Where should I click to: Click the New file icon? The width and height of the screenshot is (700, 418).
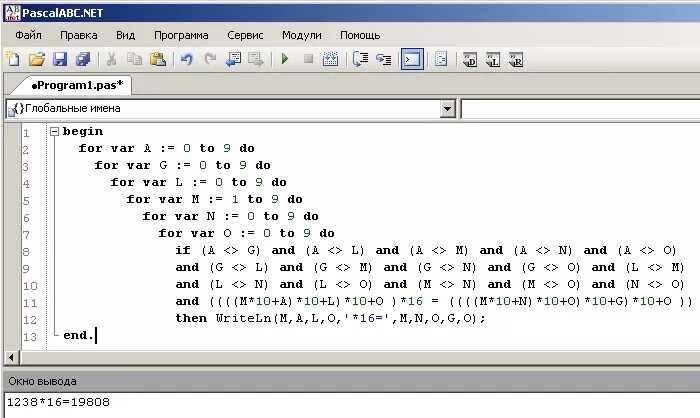coord(13,59)
